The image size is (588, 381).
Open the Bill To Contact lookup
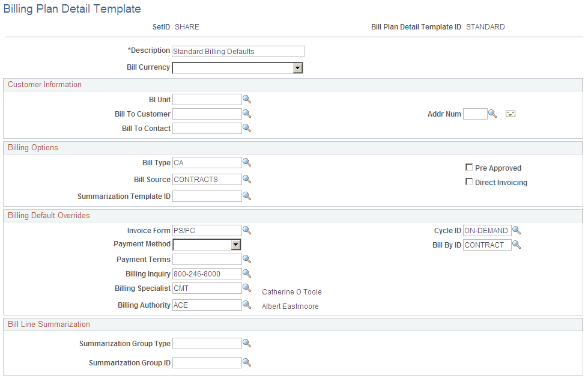(x=247, y=128)
